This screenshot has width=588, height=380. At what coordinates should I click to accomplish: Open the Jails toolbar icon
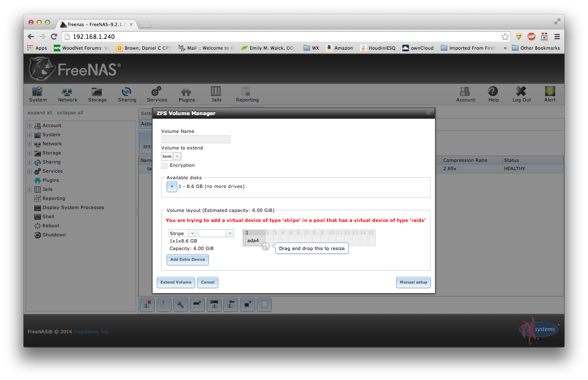(x=216, y=94)
